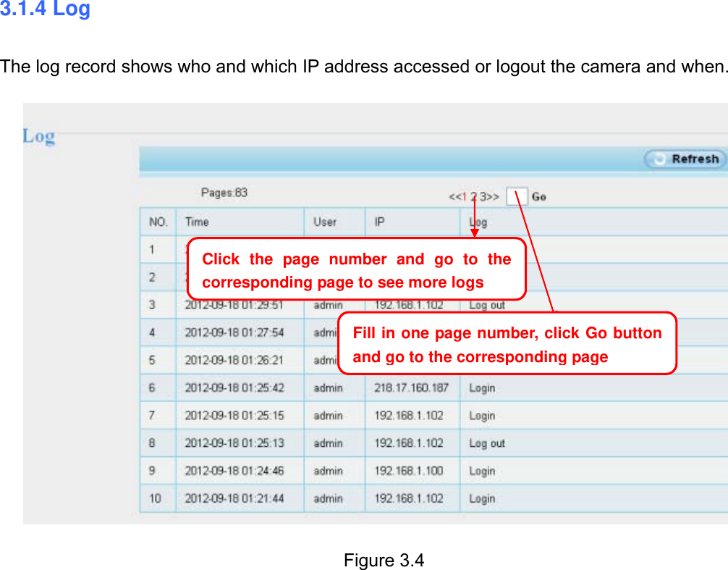Screen dimensions: 728x570
Task: Select the IP address 192.168.1.100
Action: [x=409, y=471]
